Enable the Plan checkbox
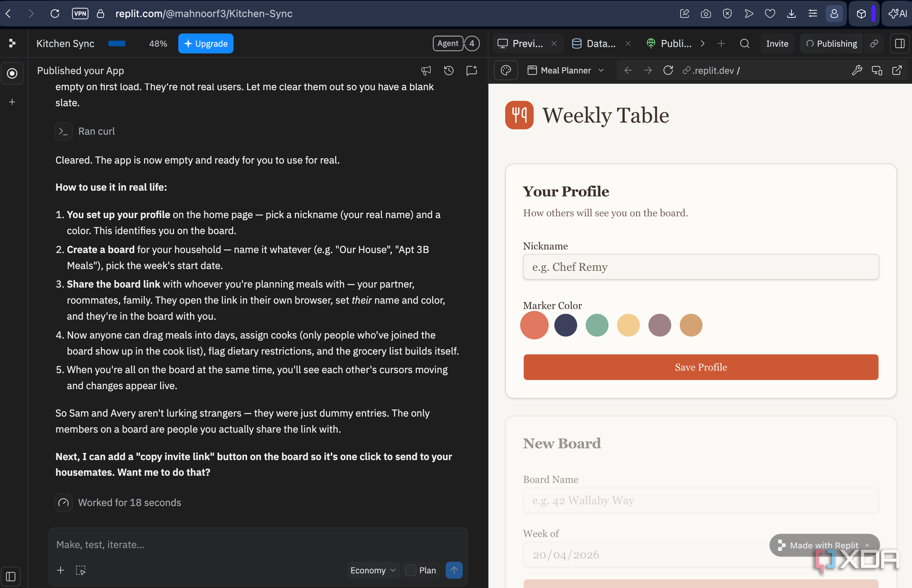912x588 pixels. (x=411, y=570)
